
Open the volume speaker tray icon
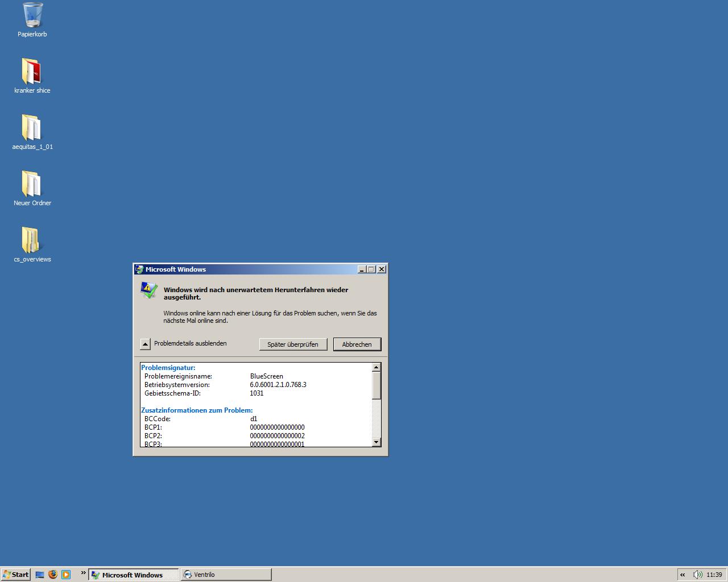tap(697, 575)
